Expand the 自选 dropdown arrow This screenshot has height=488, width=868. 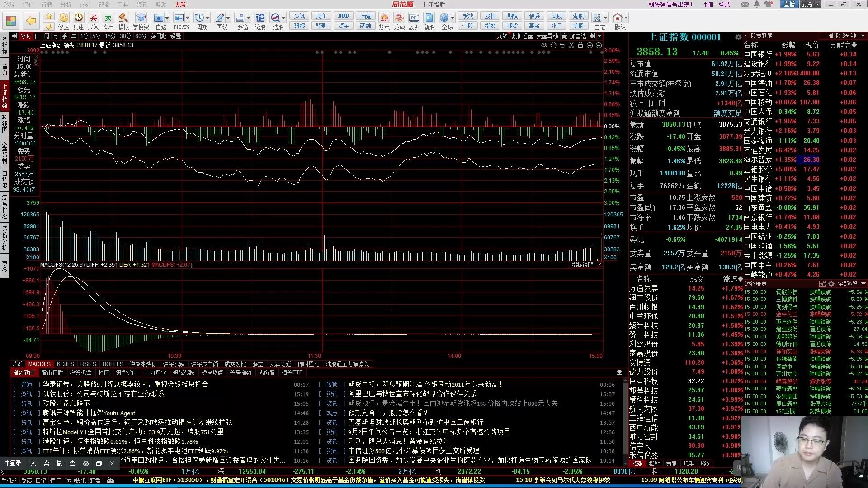pyautogui.click(x=167, y=18)
